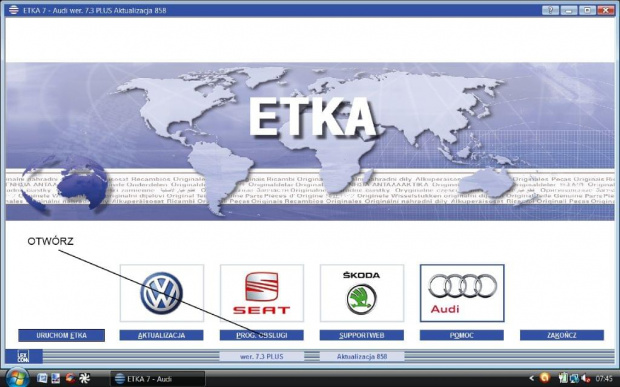Click the ETKA globe icon in the title bar
Screen dimensions: 620x387
pos(14,10)
